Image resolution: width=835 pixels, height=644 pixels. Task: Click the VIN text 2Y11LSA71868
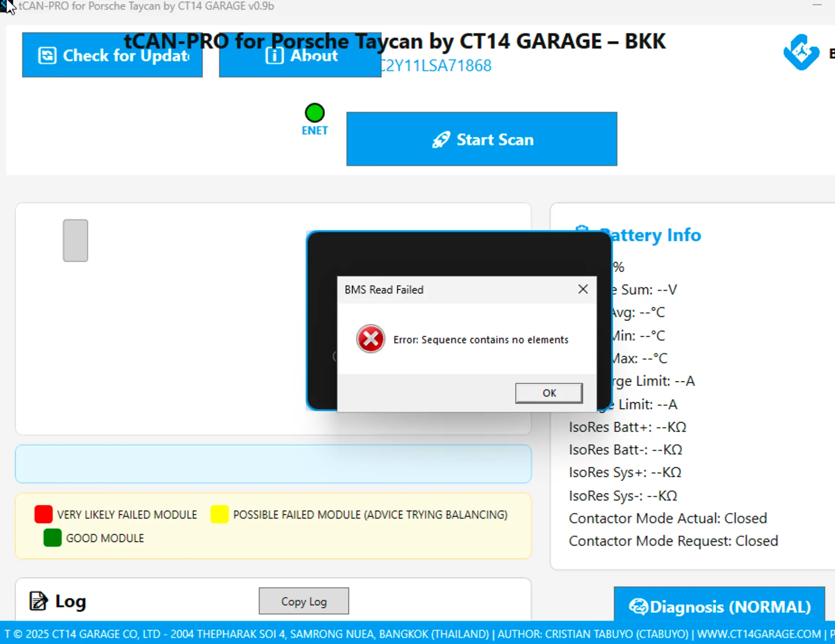pyautogui.click(x=436, y=65)
